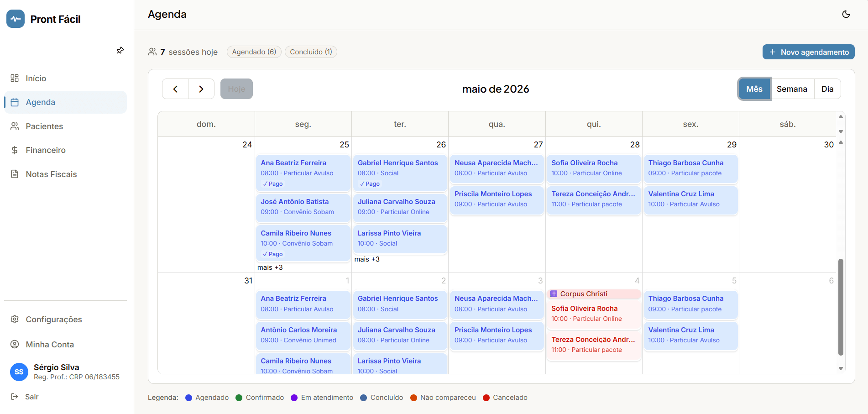
Task: Switch to Semana view
Action: (x=792, y=89)
